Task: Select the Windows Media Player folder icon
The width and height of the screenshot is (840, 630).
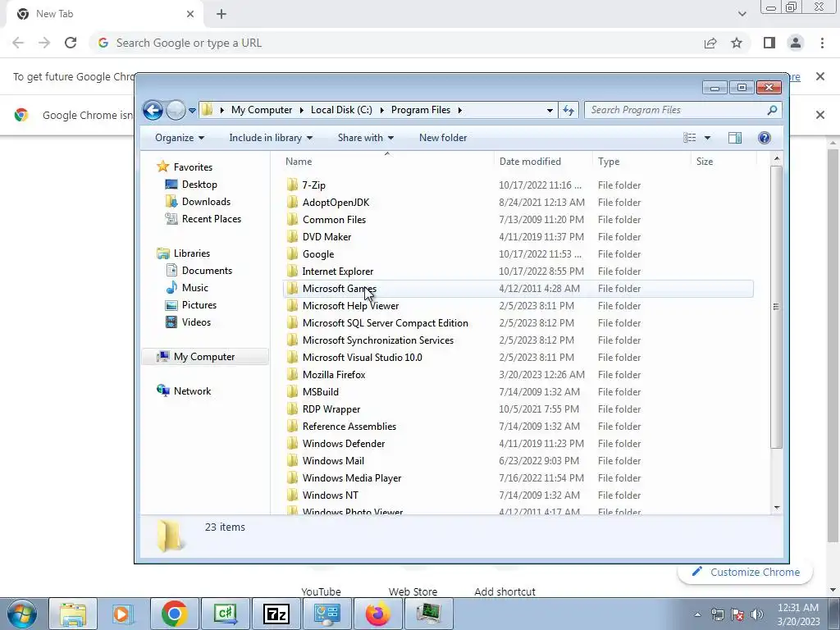Action: pos(292,478)
